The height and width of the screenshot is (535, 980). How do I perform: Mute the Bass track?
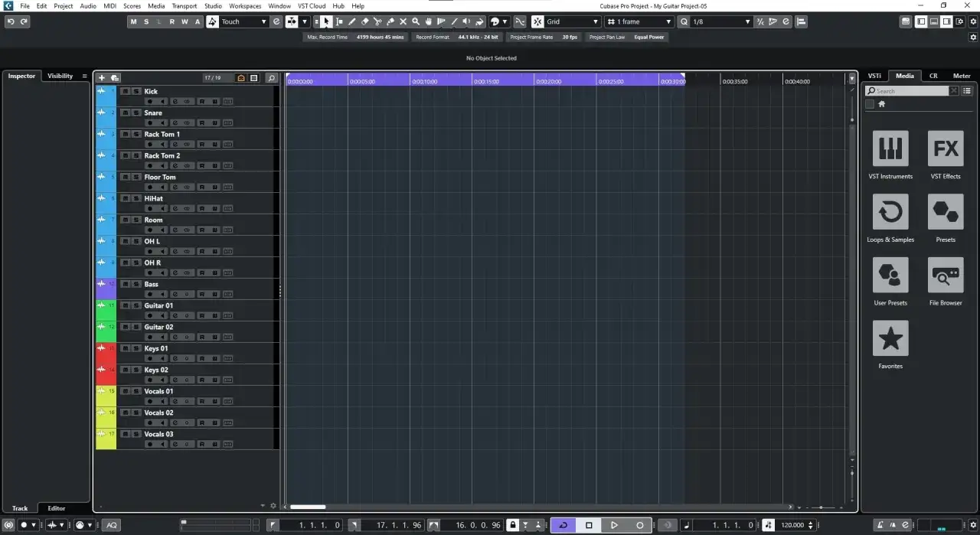(x=125, y=284)
